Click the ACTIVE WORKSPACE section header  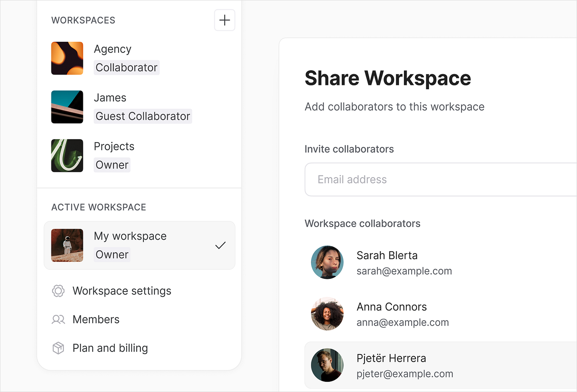point(99,207)
